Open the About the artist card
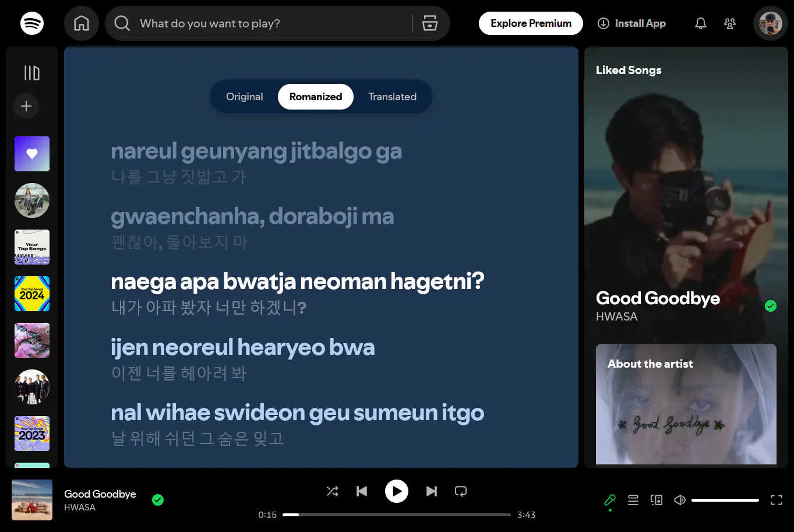 click(x=686, y=404)
